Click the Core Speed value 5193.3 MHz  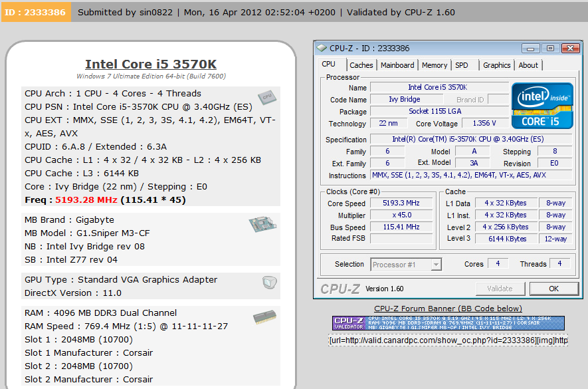coord(401,203)
